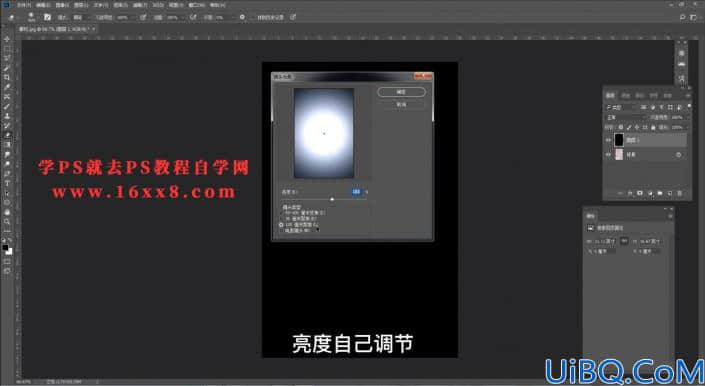This screenshot has height=386, width=705.
Task: Select the Eraser tool in toolbar
Action: pos(7,135)
